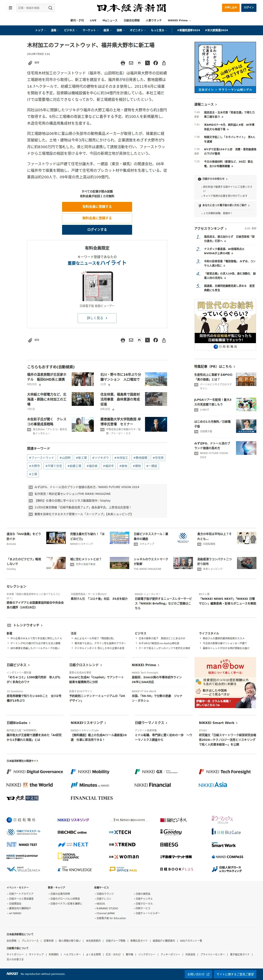This screenshot has width=263, height=980.
Task: Click the Facebook icon under the headline
Action: [x=155, y=63]
